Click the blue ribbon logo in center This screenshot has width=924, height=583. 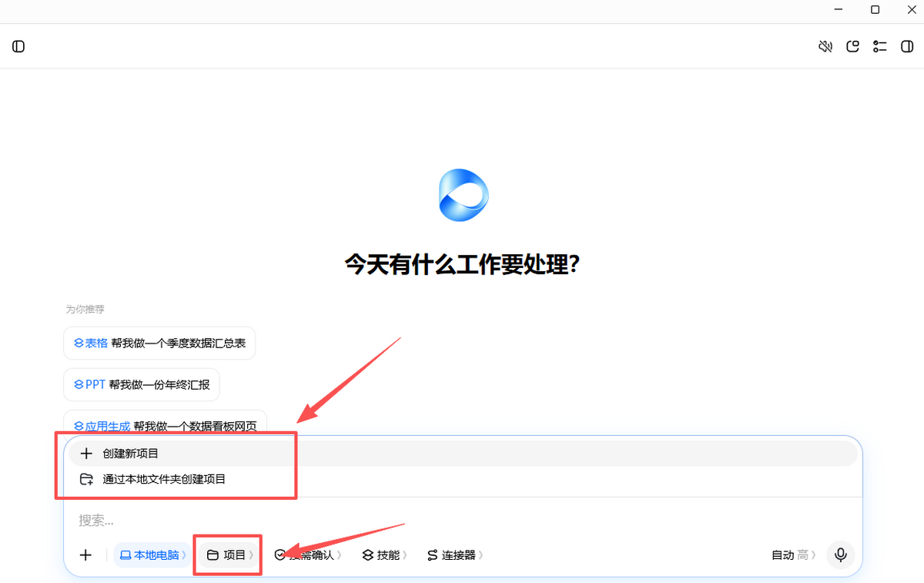tap(463, 195)
